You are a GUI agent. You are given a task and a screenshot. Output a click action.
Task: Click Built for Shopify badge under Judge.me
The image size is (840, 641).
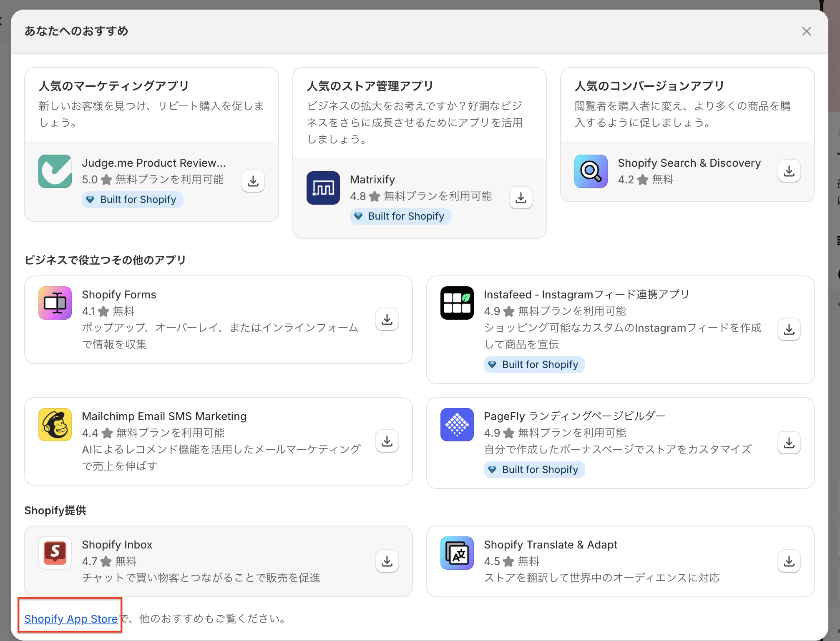tap(132, 200)
